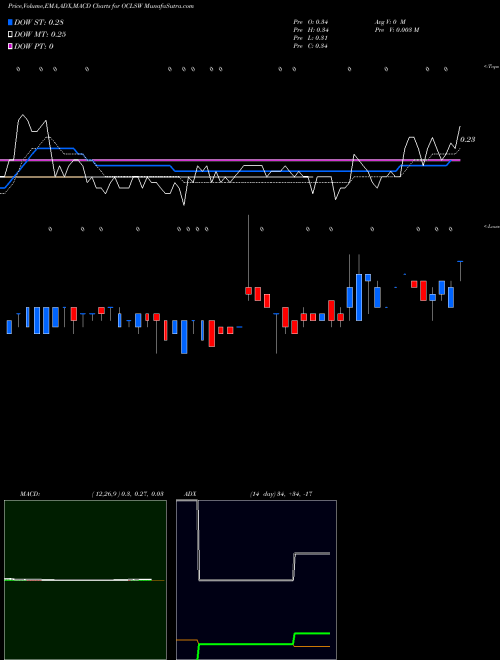500x660 pixels.
Task: Click the 'Pre C: 0.34' close value
Action: [311, 46]
